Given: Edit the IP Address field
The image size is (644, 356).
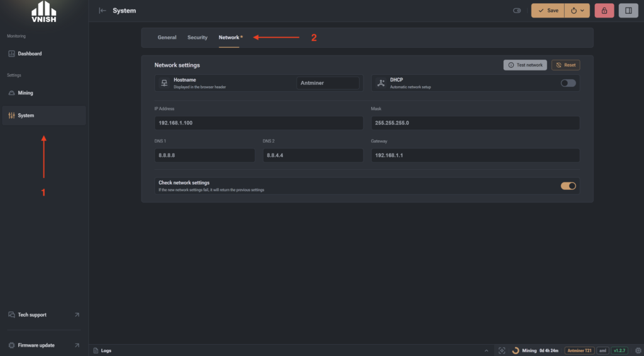Looking at the screenshot, I should click(x=258, y=123).
